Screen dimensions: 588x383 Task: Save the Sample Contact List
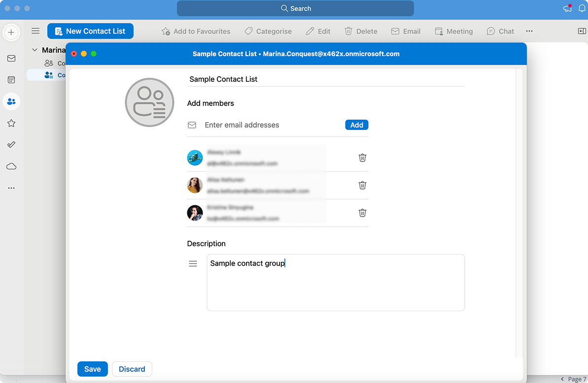[92, 369]
